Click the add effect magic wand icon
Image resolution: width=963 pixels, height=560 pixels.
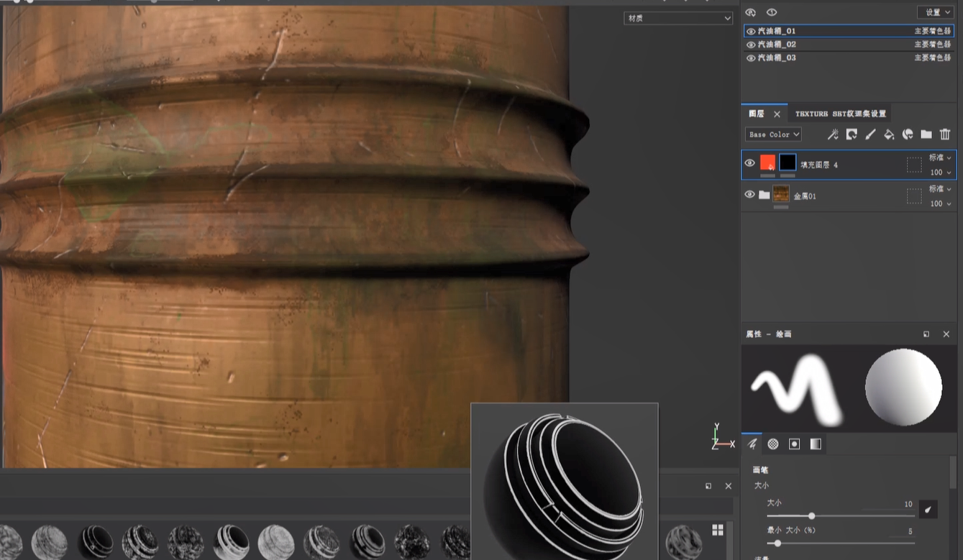point(833,134)
